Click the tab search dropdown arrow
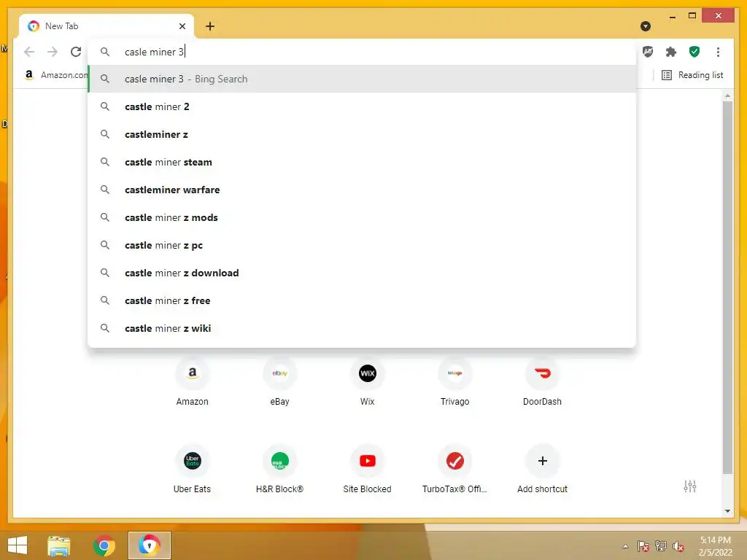Image resolution: width=747 pixels, height=560 pixels. 646,26
